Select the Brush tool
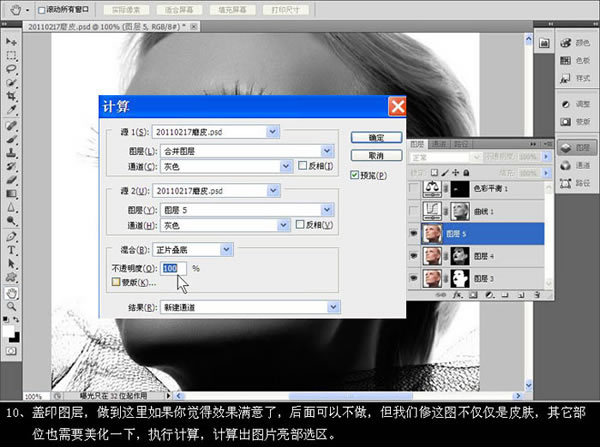Screen dimensions: 600x447 [11, 139]
